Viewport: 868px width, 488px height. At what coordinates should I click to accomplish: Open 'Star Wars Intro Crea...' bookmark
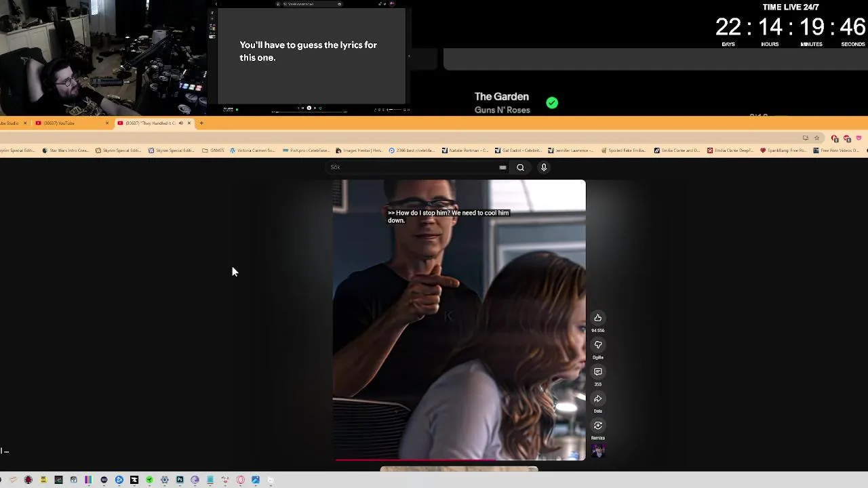(65, 150)
